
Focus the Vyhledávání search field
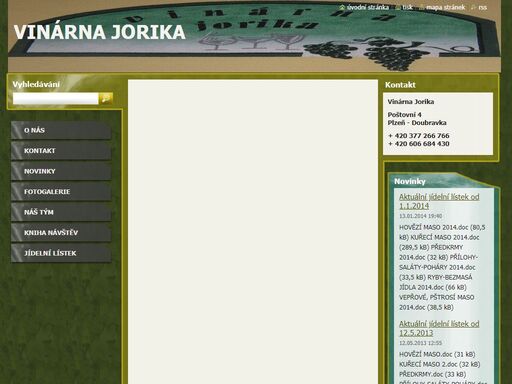pyautogui.click(x=56, y=98)
